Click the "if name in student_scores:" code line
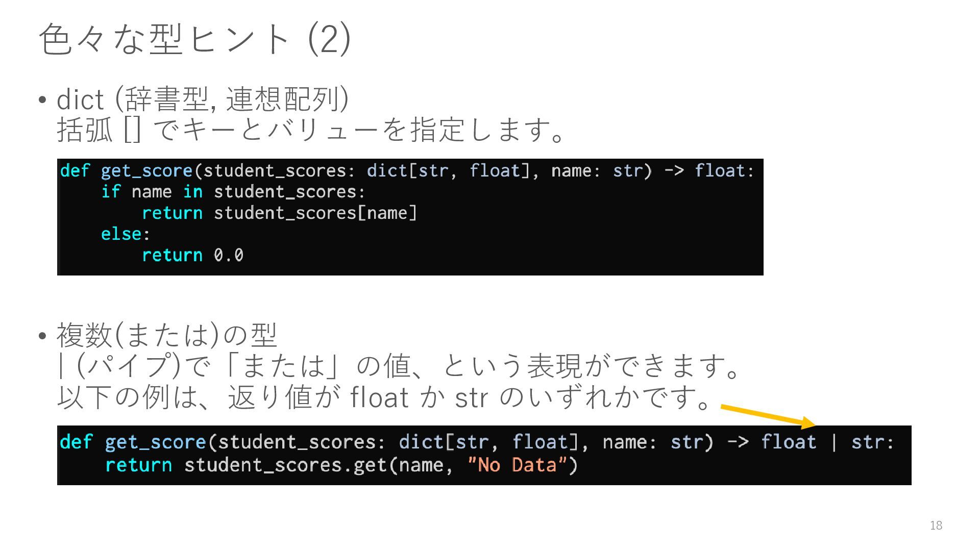The image size is (980, 551). pyautogui.click(x=233, y=192)
